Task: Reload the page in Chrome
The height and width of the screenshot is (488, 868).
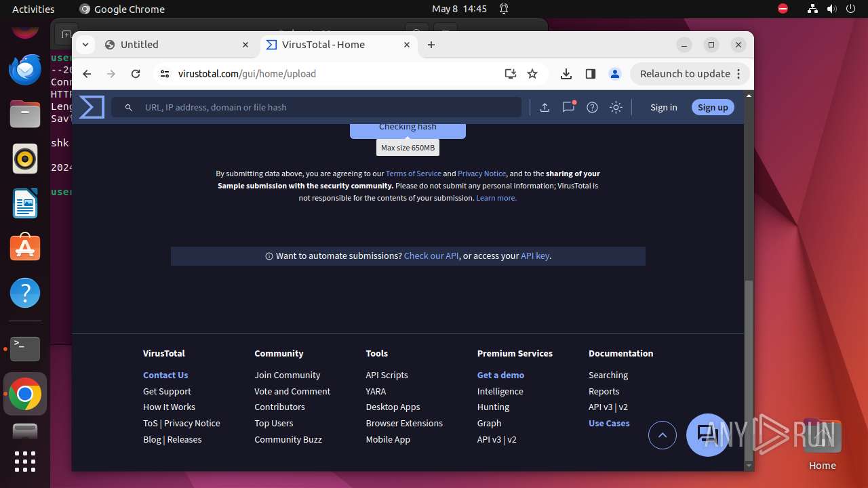Action: coord(136,74)
